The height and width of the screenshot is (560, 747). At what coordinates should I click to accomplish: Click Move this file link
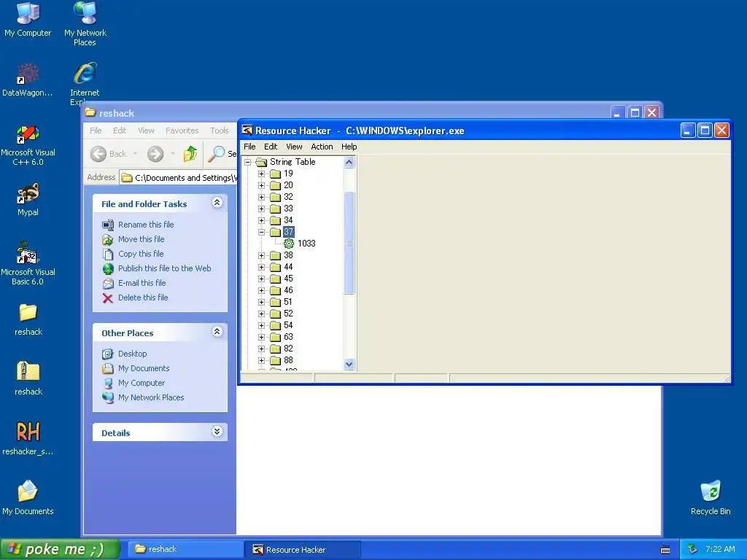[141, 239]
